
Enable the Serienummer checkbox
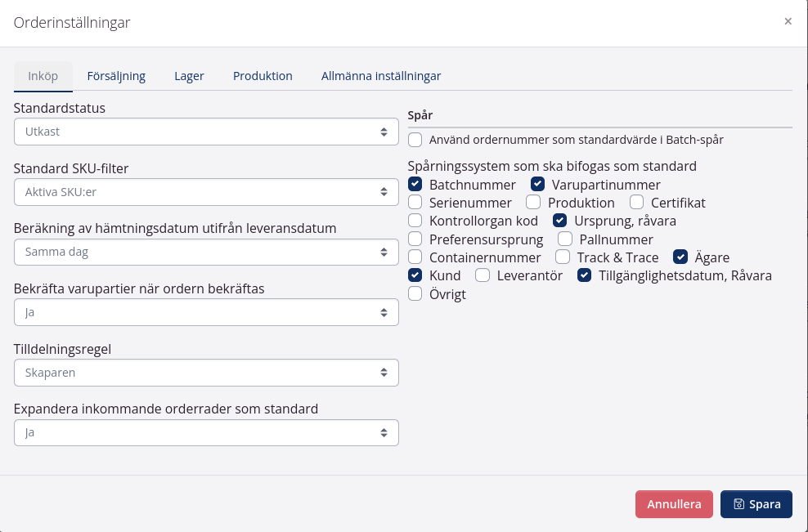(415, 202)
